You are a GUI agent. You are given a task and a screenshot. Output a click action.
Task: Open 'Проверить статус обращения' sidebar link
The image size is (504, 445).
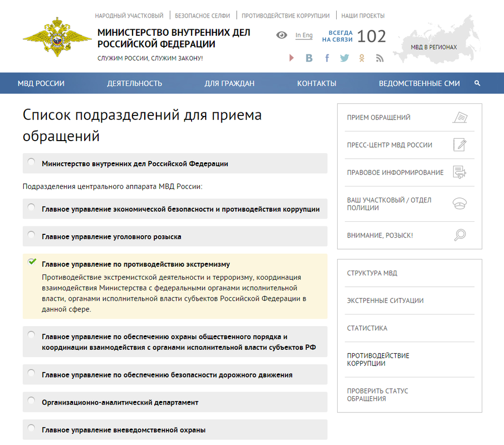[x=377, y=395]
